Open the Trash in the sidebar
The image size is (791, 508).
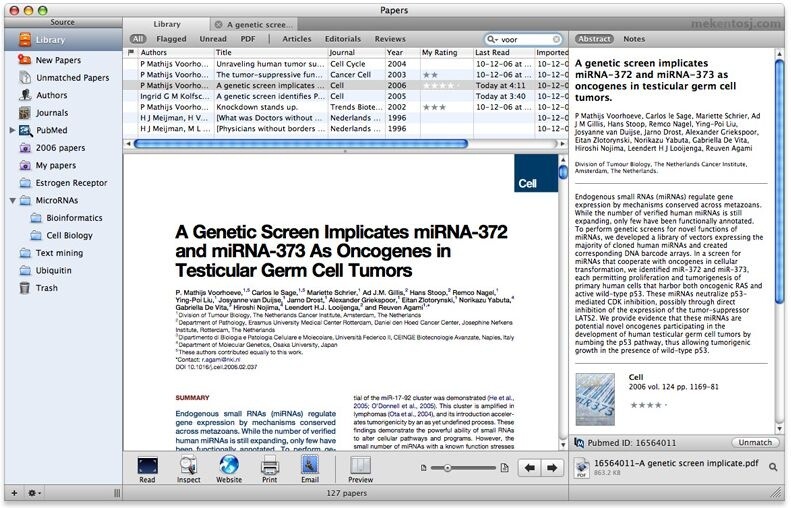coord(46,288)
